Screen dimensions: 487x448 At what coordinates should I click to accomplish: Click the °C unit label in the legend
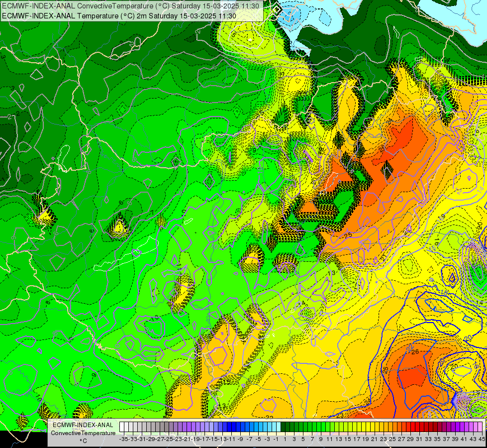coord(83,441)
